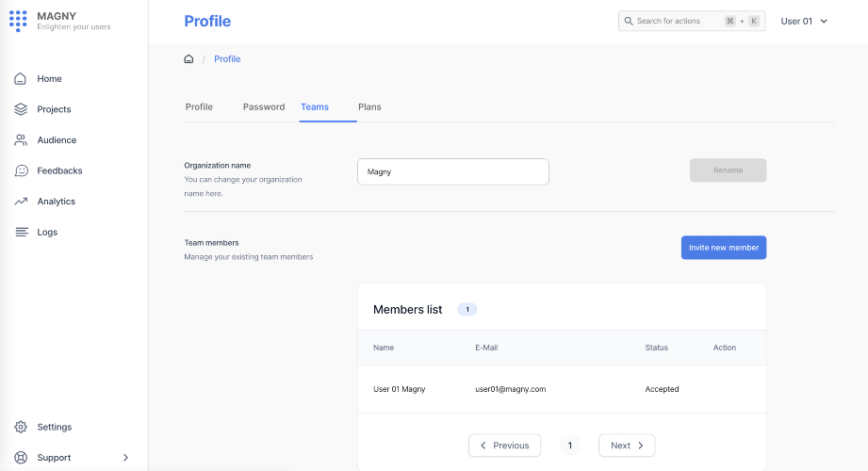
Task: Expand the User 01 account dropdown
Action: click(804, 21)
